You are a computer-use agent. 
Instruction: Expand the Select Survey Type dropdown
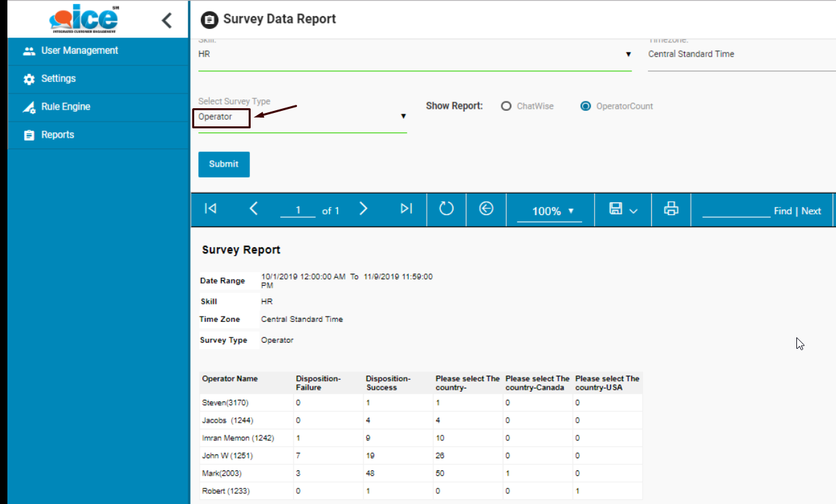pos(302,117)
